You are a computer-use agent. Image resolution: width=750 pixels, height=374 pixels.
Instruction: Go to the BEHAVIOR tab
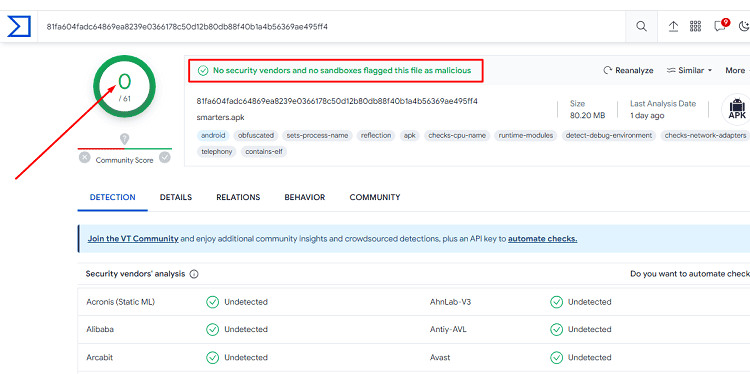(305, 197)
